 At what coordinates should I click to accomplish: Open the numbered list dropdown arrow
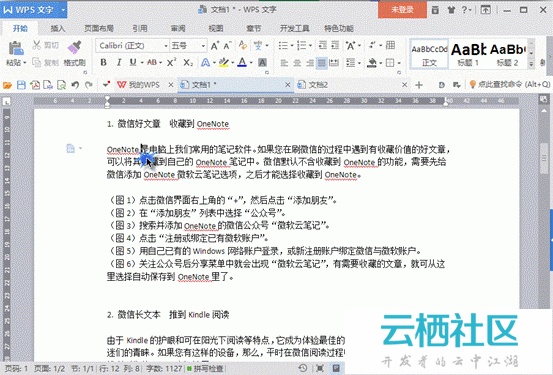(x=310, y=46)
